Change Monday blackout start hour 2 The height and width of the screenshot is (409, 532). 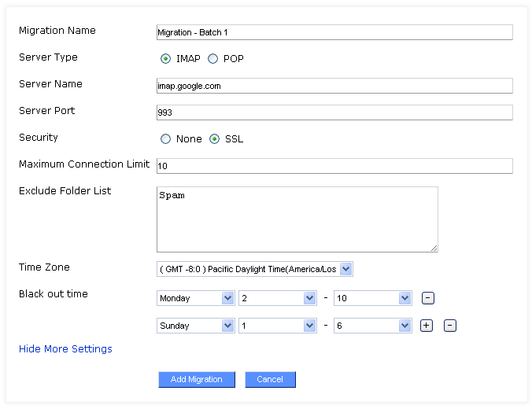278,298
